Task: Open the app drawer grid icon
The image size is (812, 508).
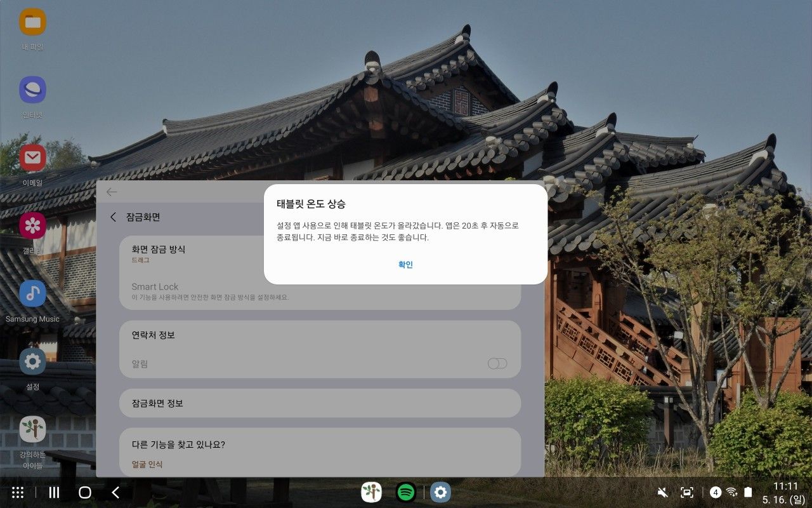Action: pos(18,493)
